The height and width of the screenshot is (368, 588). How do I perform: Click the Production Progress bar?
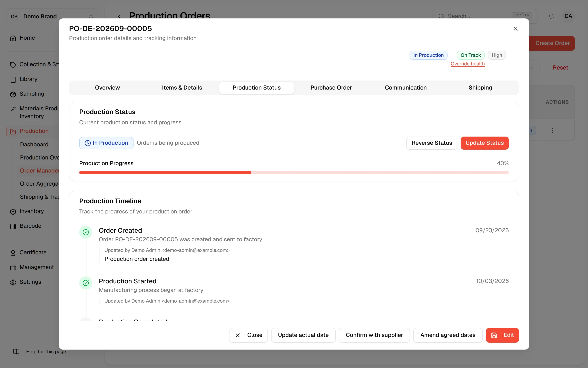294,173
